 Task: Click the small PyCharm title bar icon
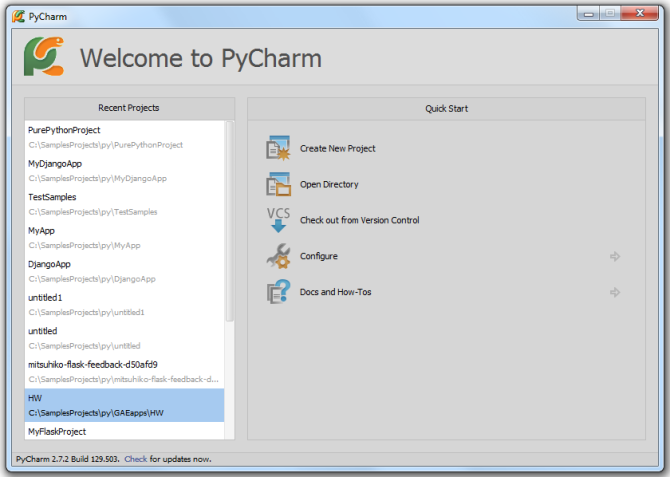[18, 17]
